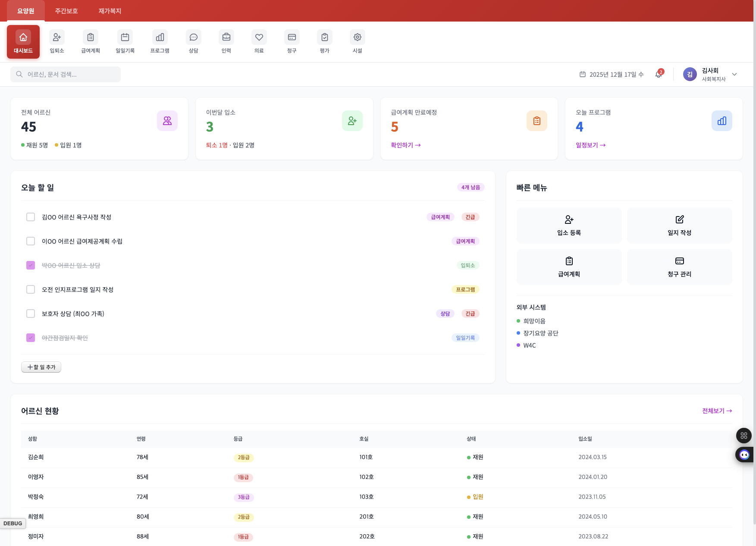Switch to the 재가복지 tab
The width and height of the screenshot is (756, 546).
pos(110,11)
